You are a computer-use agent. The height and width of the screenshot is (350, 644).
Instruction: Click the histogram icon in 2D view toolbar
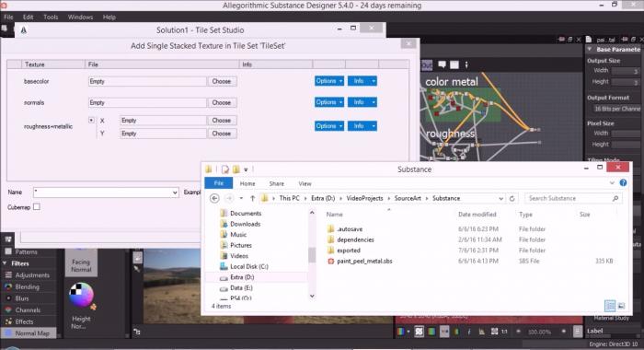point(481,332)
